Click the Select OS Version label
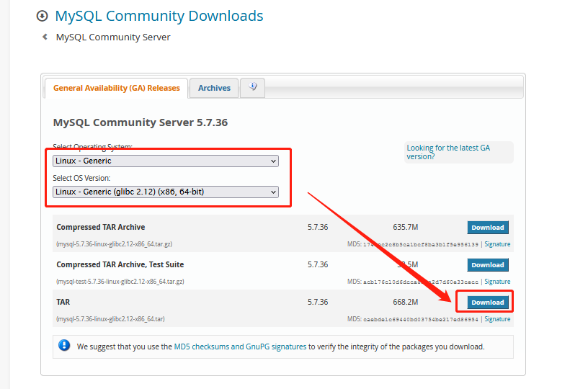The width and height of the screenshot is (588, 389). [x=81, y=178]
